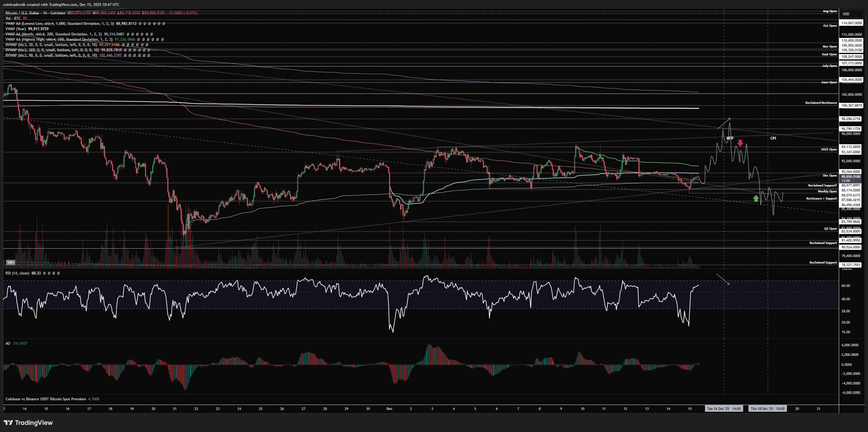Click the 30D badge on volume pane
Image resolution: width=868 pixels, height=432 pixels.
11,262
